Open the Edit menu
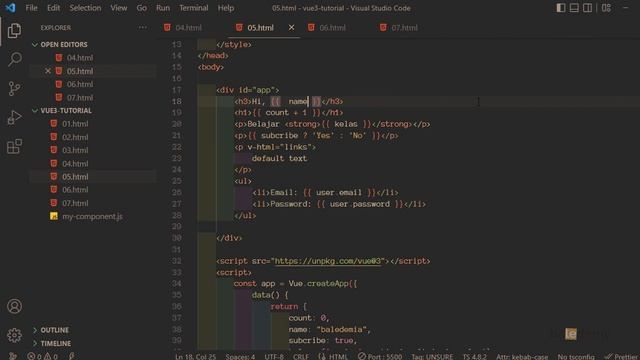This screenshot has width=640, height=360. click(53, 8)
